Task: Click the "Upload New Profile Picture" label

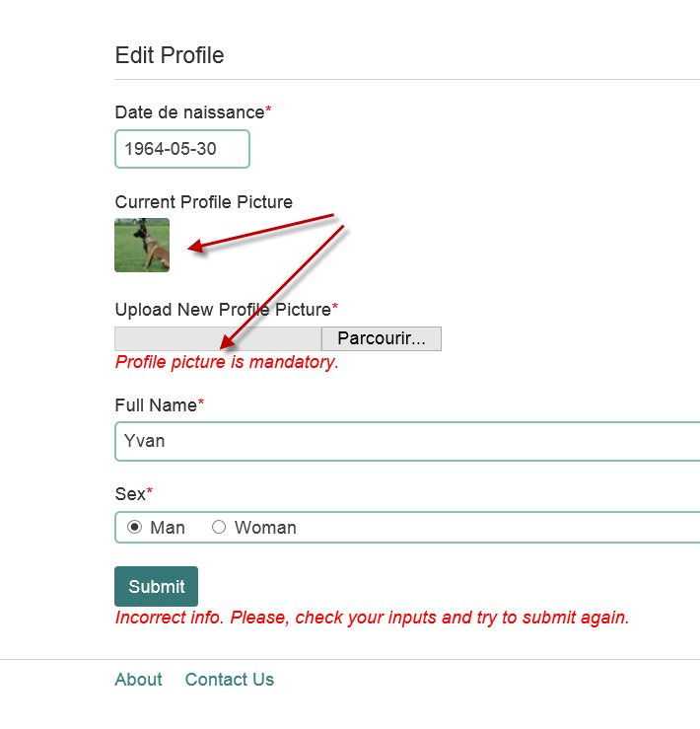Action: (x=223, y=310)
